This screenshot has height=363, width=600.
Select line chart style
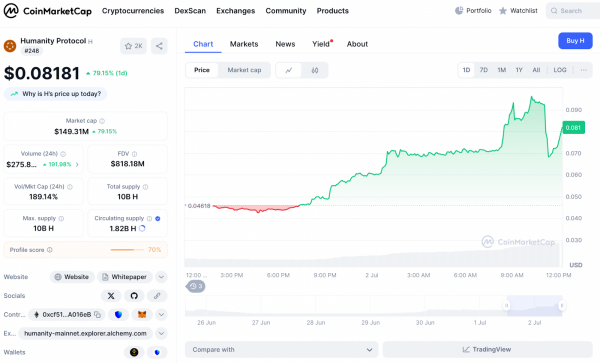289,70
